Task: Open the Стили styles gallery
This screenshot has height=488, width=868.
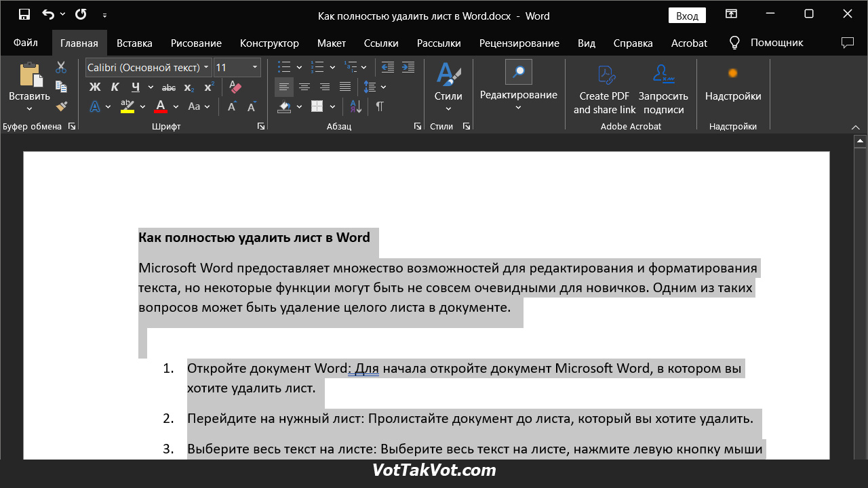Action: (x=448, y=87)
